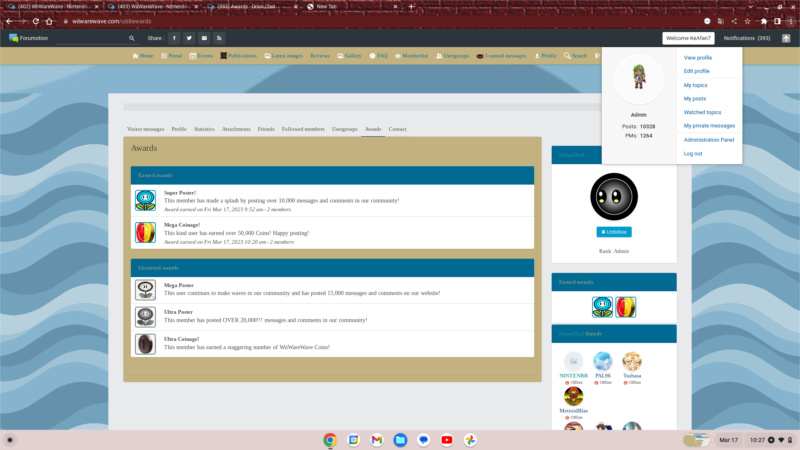Switch to the Statistics tab

coord(204,129)
